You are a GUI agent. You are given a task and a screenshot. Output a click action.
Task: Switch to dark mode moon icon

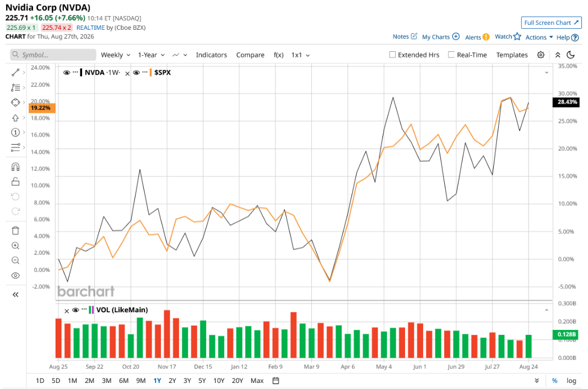pyautogui.click(x=571, y=55)
